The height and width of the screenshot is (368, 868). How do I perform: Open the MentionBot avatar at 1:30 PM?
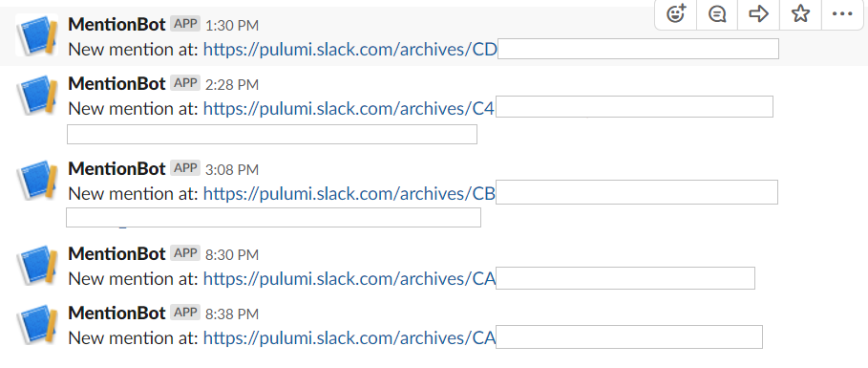pyautogui.click(x=36, y=35)
